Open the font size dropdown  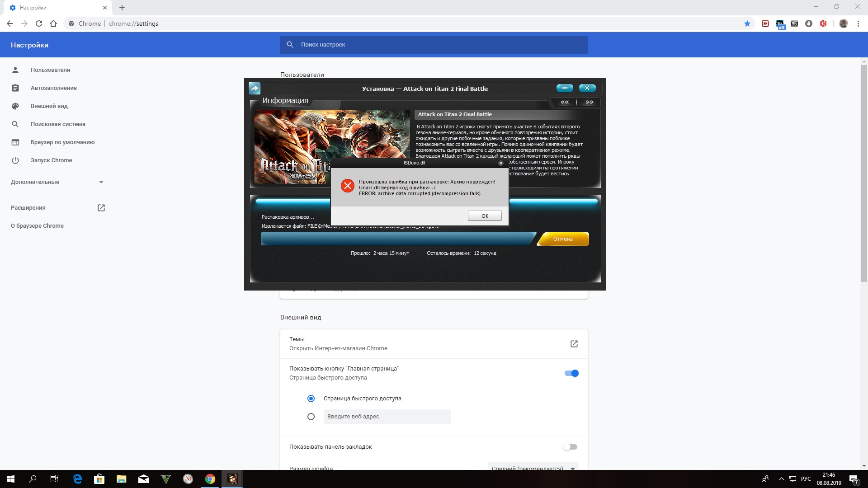[533, 467]
